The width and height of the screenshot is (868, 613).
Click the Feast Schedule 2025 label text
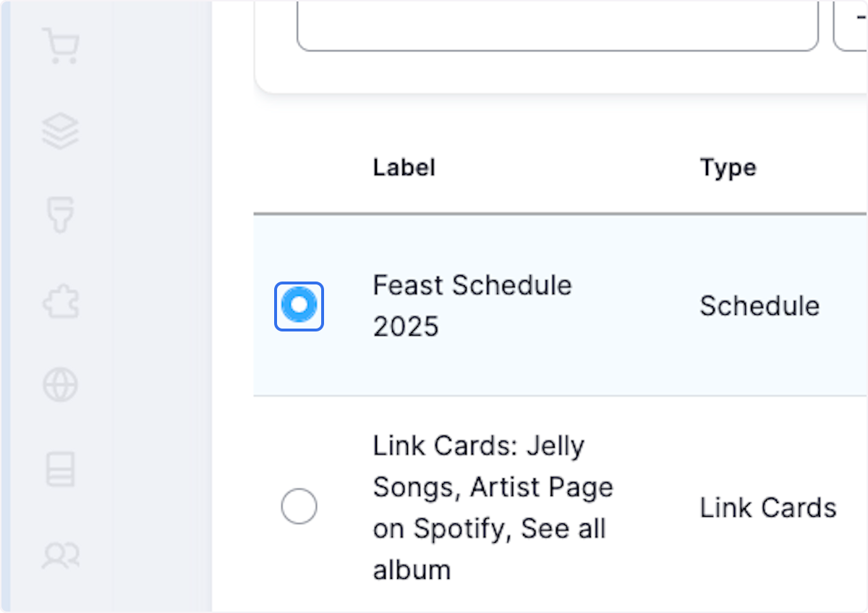tap(472, 305)
